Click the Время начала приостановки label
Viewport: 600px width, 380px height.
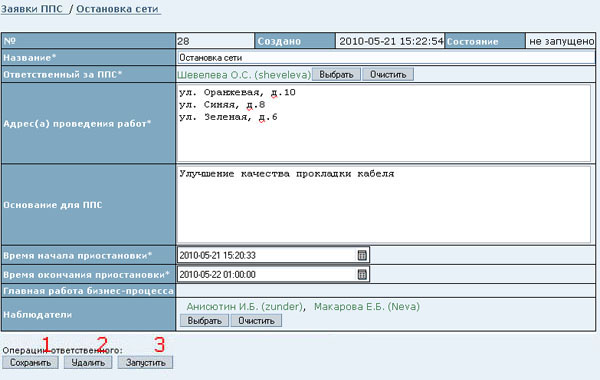(78, 255)
